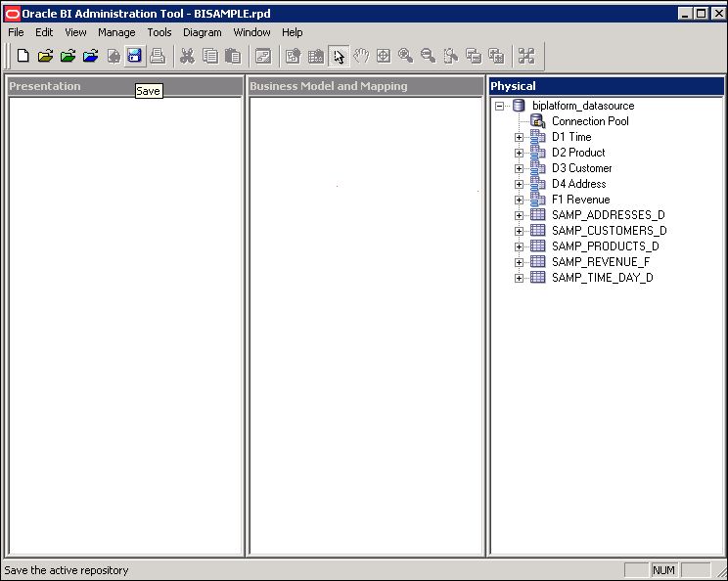
Task: Open the Manage menu
Action: point(116,32)
